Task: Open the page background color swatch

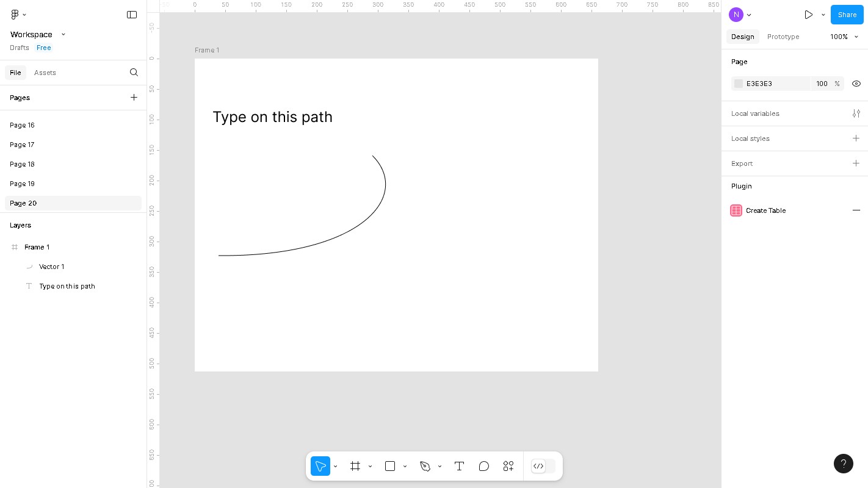Action: [x=739, y=84]
